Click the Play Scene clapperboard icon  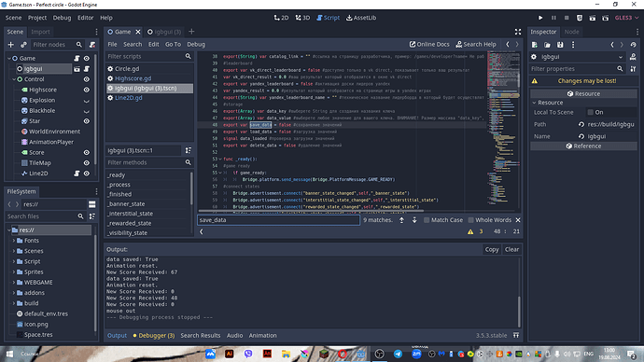tap(593, 18)
